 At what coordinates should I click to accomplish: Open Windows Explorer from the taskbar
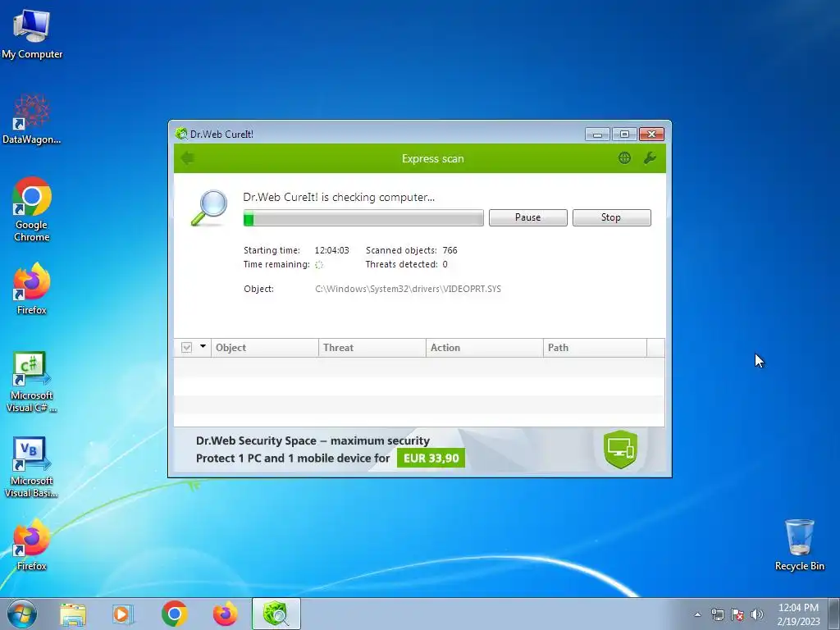click(x=73, y=614)
